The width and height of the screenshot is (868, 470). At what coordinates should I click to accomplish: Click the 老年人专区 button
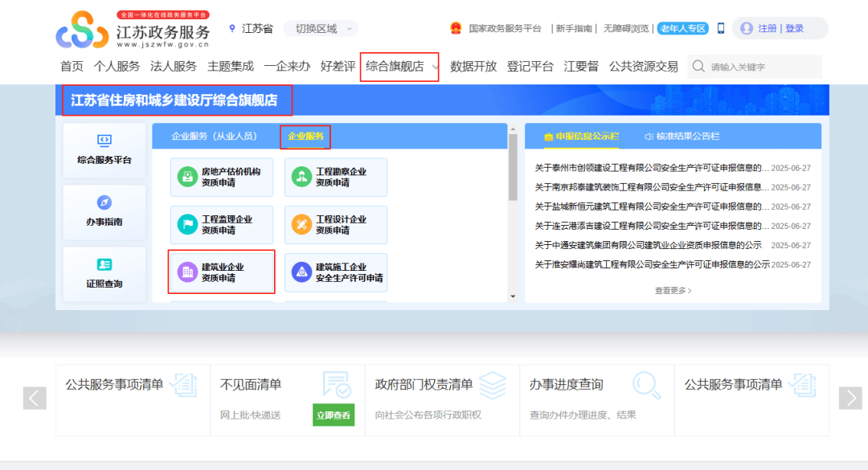683,28
